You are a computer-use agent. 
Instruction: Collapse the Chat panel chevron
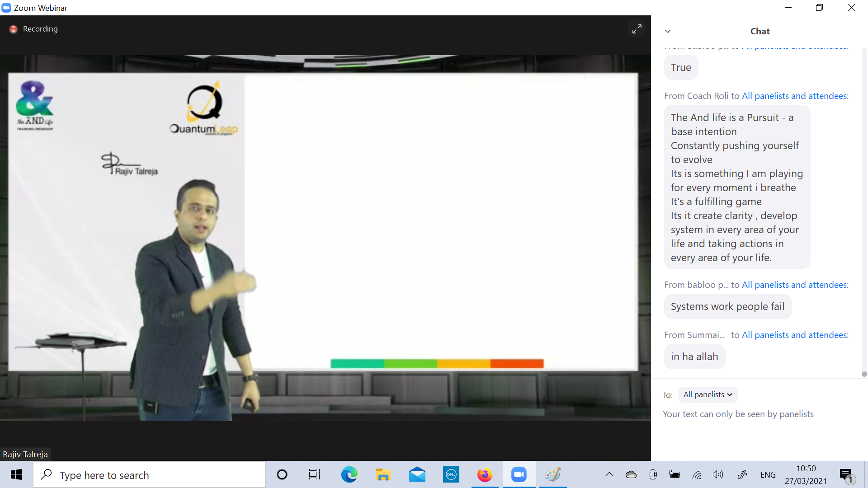point(668,31)
